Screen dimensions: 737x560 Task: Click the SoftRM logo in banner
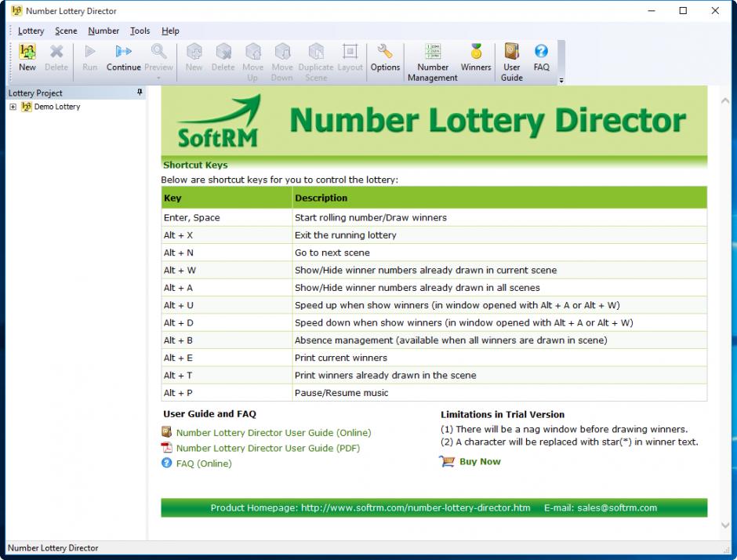(x=219, y=122)
